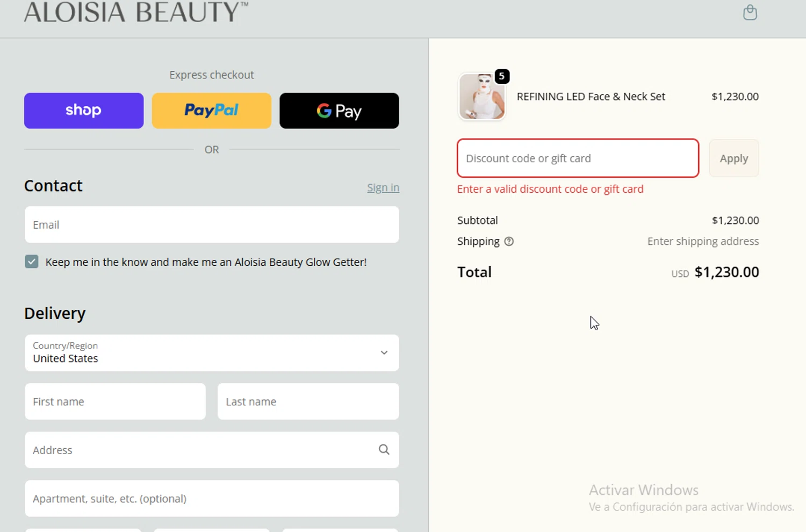Click the First name field
The width and height of the screenshot is (806, 532).
[115, 402]
